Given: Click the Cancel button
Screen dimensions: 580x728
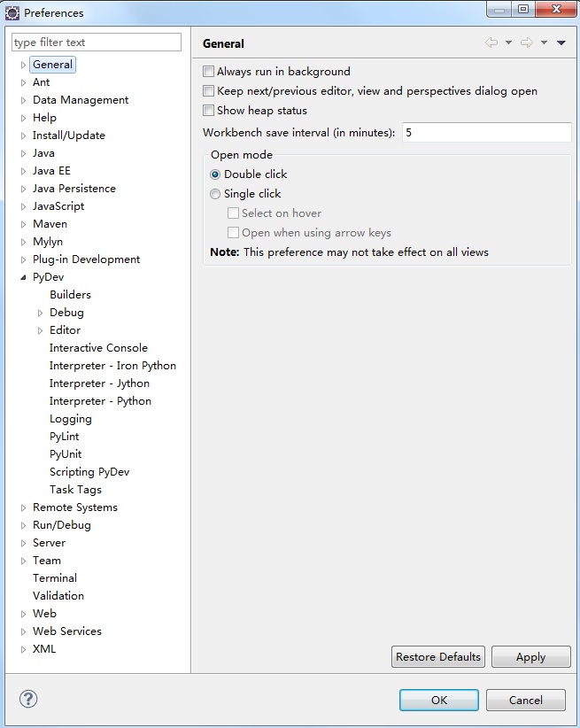Looking at the screenshot, I should [526, 701].
